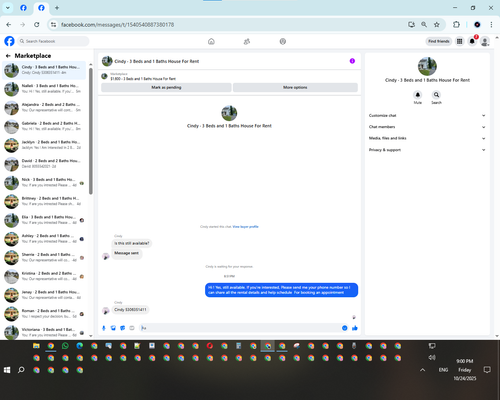Select the second Facebook browser tab
Viewport: 500px width, 400px height.
(x=41, y=8)
